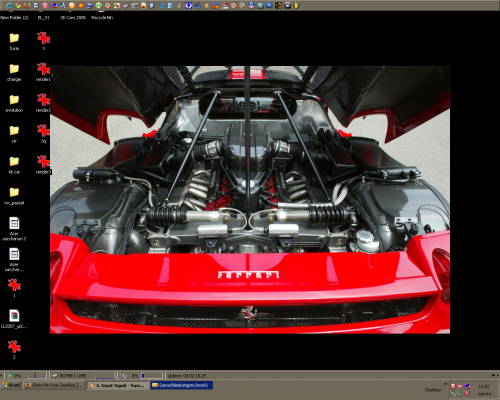This screenshot has height=400, width=500.
Task: Click the Ferrari engine wallpaper image
Action: [x=250, y=200]
